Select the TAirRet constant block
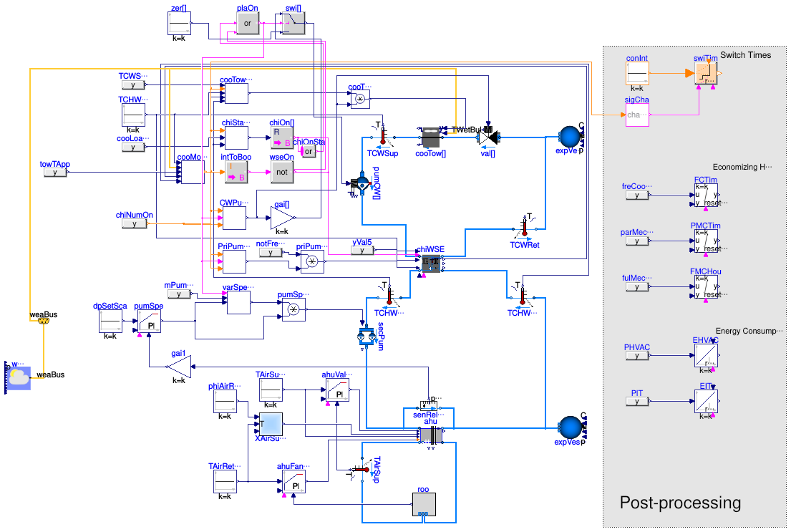Viewport: 791px width, 532px height. coord(225,482)
